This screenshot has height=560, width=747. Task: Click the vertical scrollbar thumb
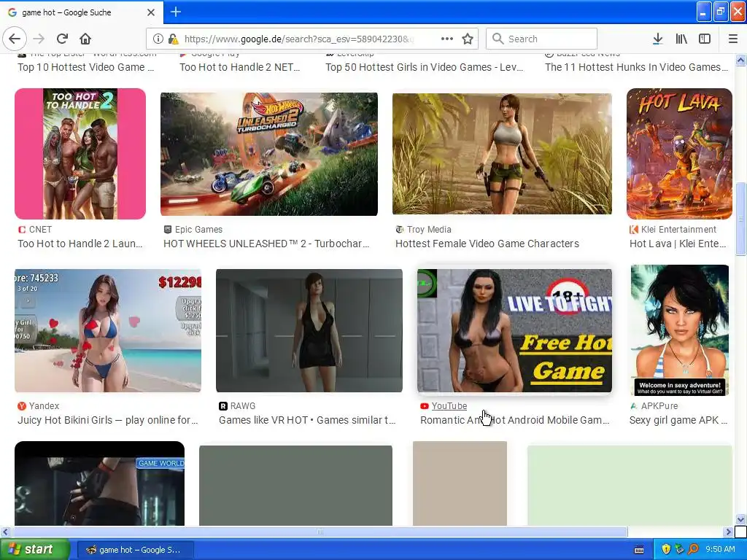[x=740, y=219]
